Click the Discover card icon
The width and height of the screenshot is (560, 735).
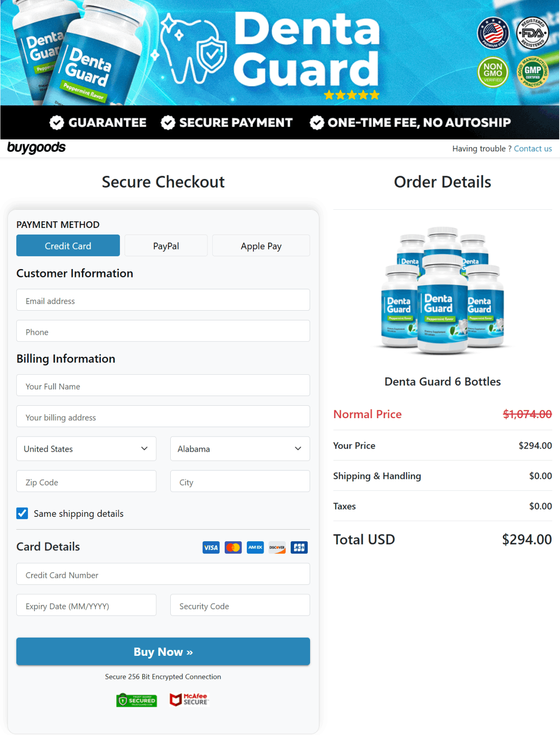tap(277, 547)
